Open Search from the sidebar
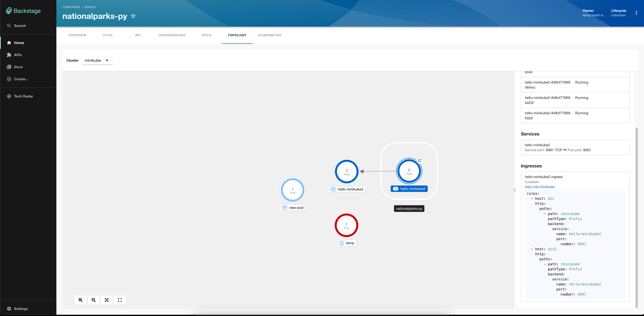The image size is (644, 316). tap(20, 26)
